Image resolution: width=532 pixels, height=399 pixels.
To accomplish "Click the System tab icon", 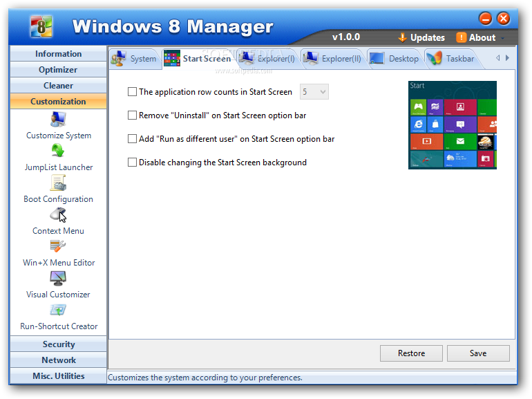I will (119, 58).
